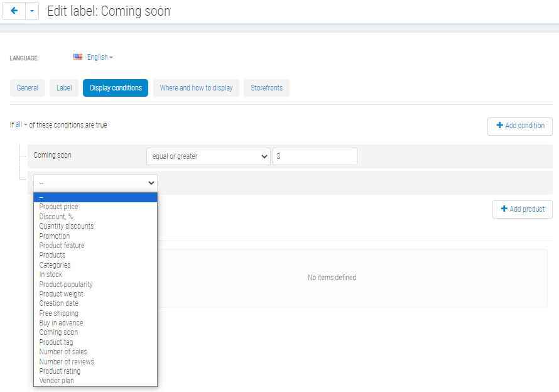Viewport: 559px width, 392px height.
Task: Click the 'No items defined' text
Action: click(332, 278)
